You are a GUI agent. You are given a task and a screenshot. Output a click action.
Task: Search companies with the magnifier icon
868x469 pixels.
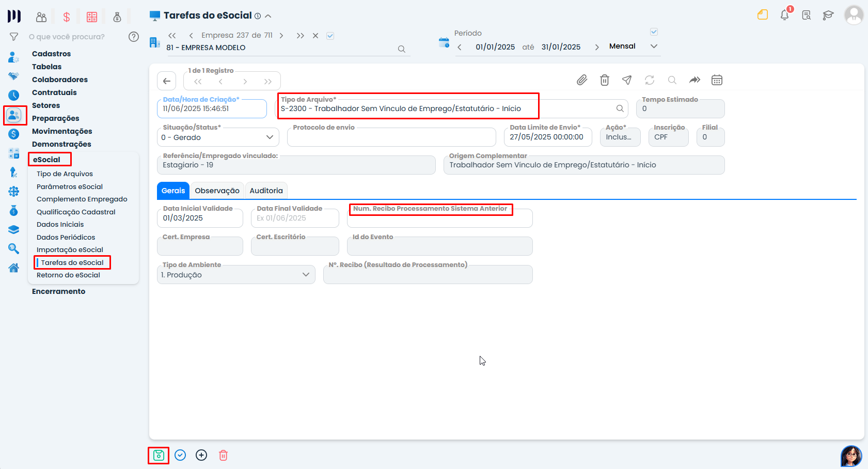tap(402, 49)
